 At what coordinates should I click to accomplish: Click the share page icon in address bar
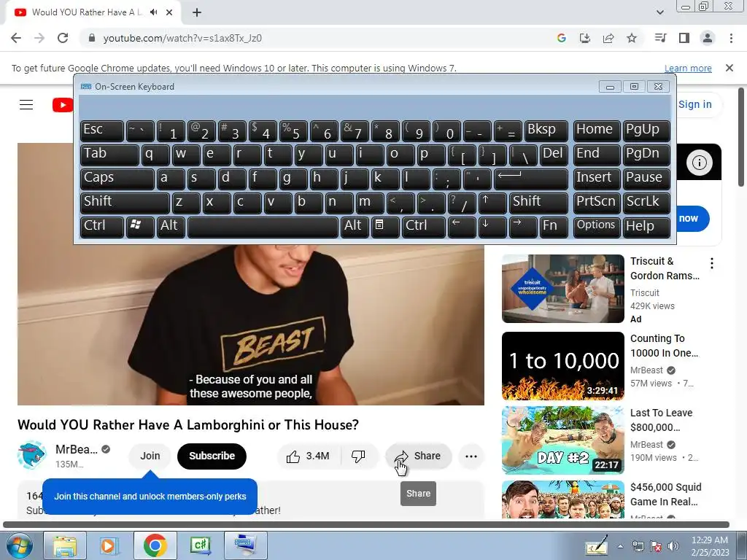pyautogui.click(x=608, y=38)
